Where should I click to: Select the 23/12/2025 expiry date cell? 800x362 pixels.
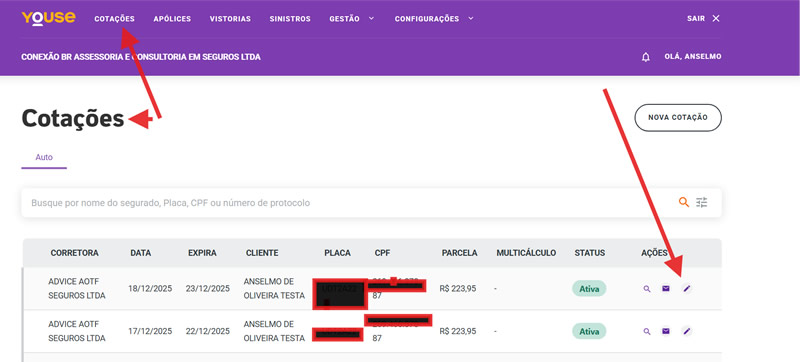pos(208,289)
